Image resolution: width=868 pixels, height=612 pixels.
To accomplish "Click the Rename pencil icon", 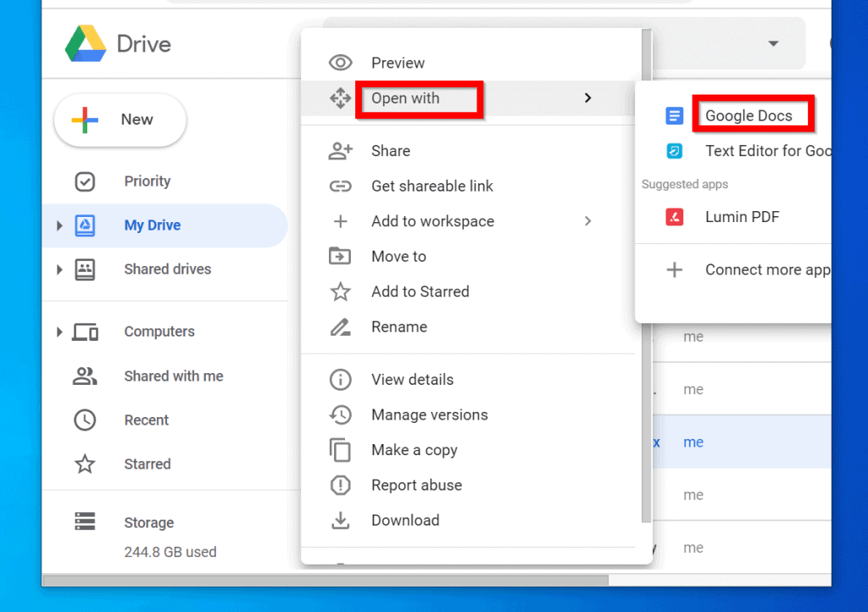I will point(341,327).
